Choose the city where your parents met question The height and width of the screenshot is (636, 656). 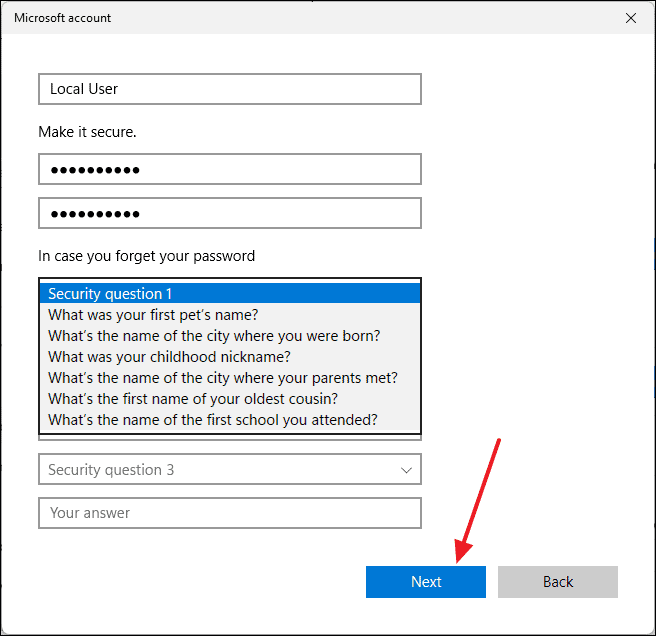tap(230, 378)
